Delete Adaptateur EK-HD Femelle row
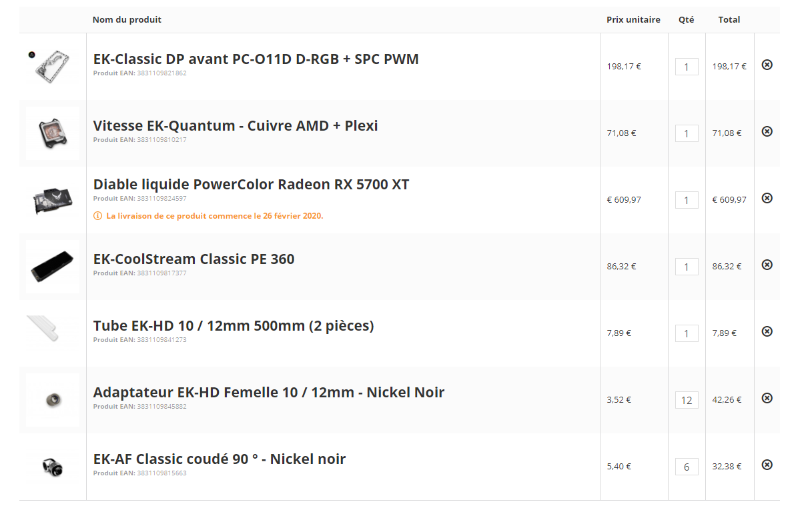Image resolution: width=812 pixels, height=510 pixels. [x=767, y=398]
